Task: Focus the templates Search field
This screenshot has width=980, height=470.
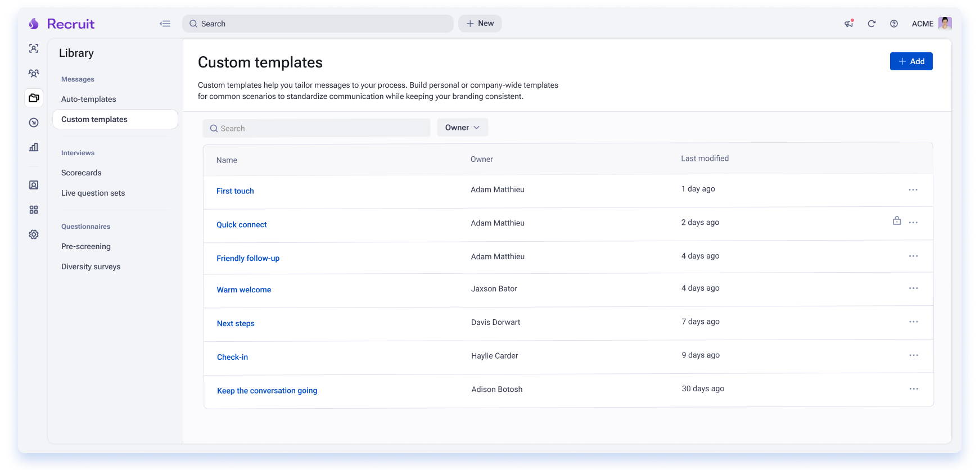Action: click(x=317, y=128)
